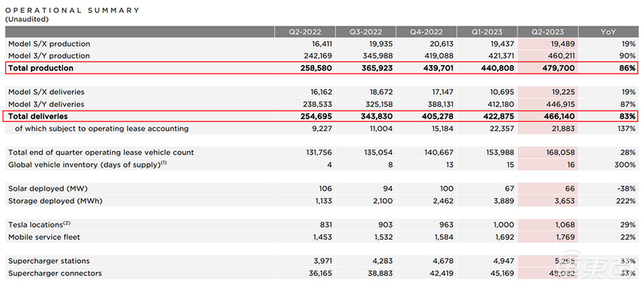Click the Model S/X deliveries row label
The image size is (644, 289).
tap(46, 92)
